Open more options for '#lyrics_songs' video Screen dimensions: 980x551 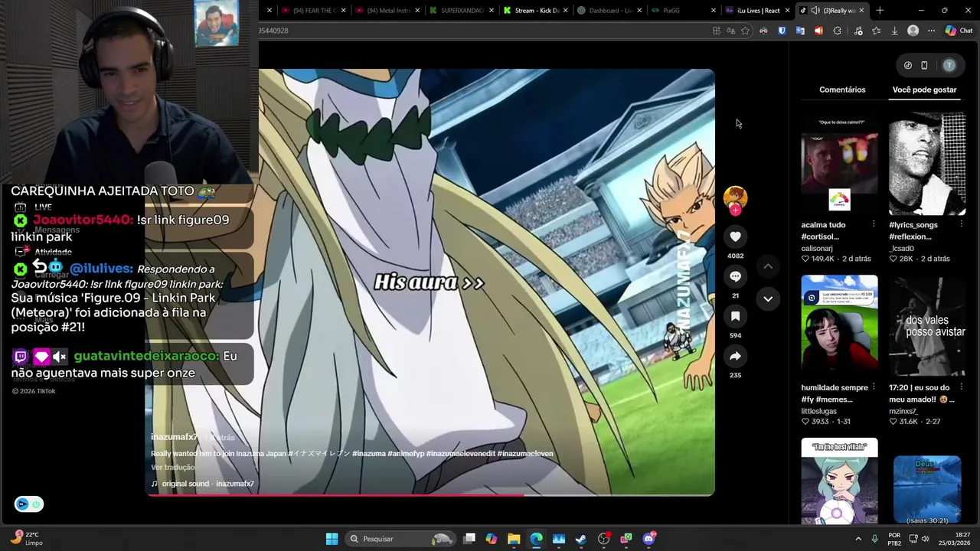tap(961, 224)
